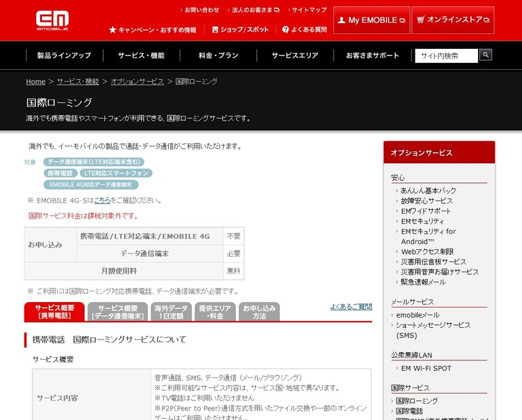Click the question mark icon beside よくある質問
The image size is (522, 420).
285,30
